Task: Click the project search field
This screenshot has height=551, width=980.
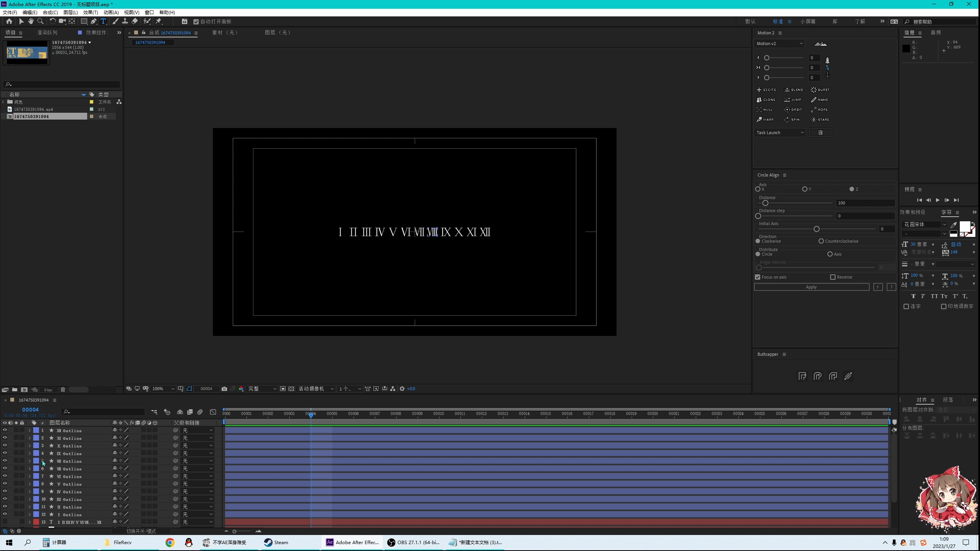Action: point(62,84)
